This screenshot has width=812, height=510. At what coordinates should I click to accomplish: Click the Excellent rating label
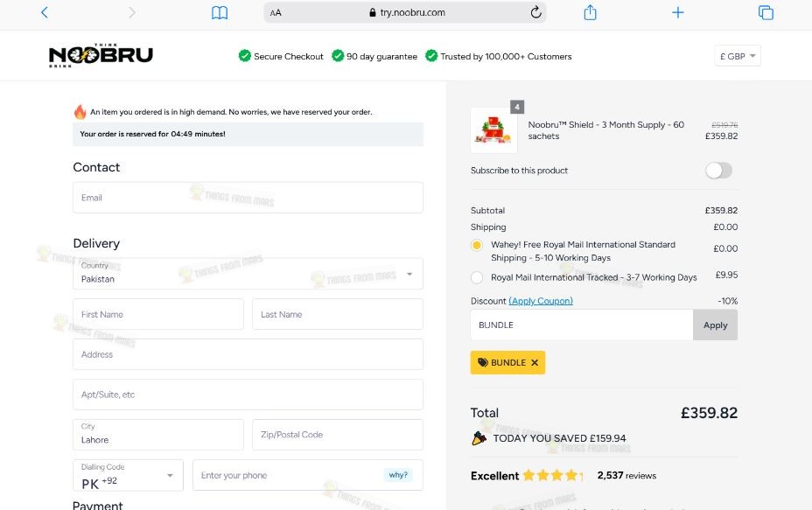click(494, 476)
